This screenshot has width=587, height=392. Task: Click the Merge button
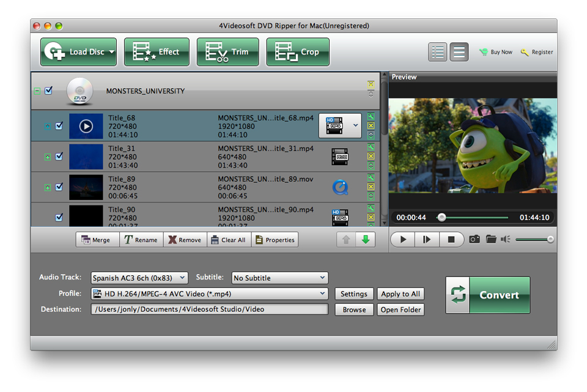pos(97,240)
